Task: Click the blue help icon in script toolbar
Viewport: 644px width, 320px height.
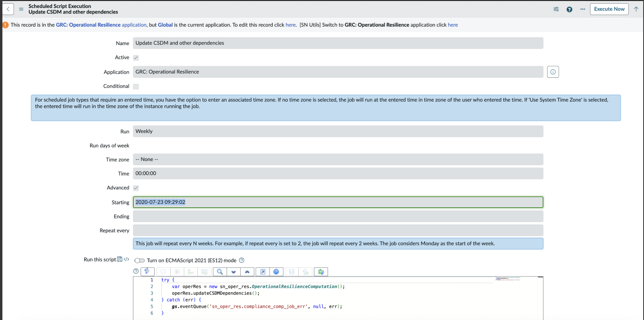Action: coord(276,272)
